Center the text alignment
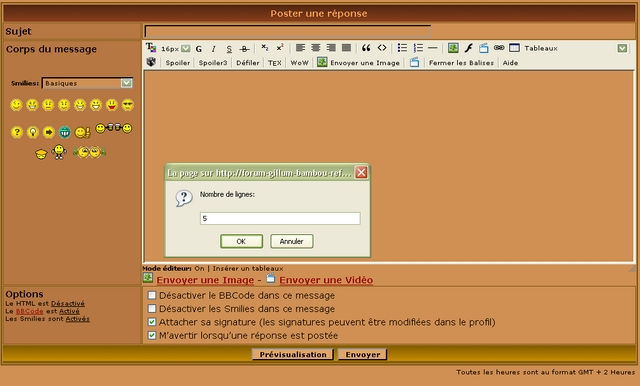This screenshot has width=640, height=386. [316, 48]
